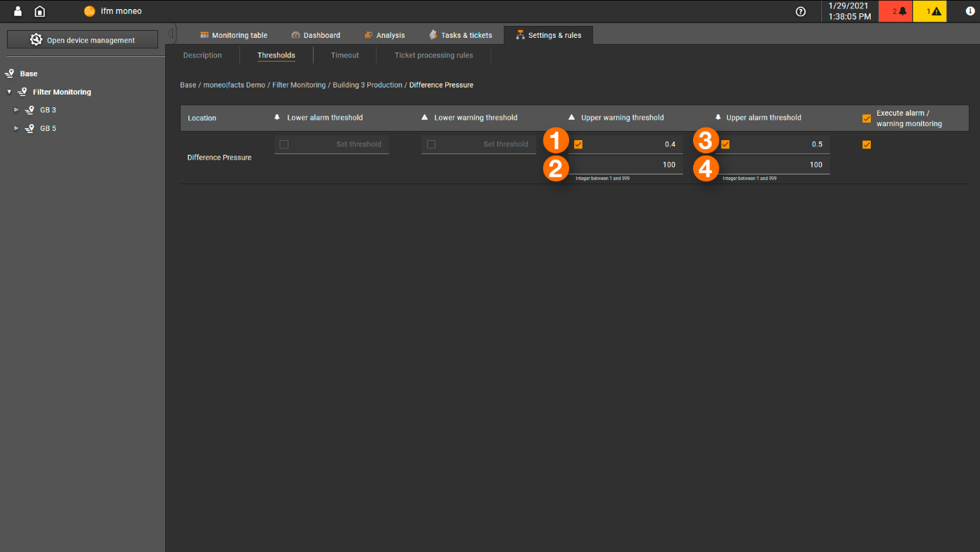Expand the GB 5 tree node
Screen dimensions: 980x552
pos(16,128)
